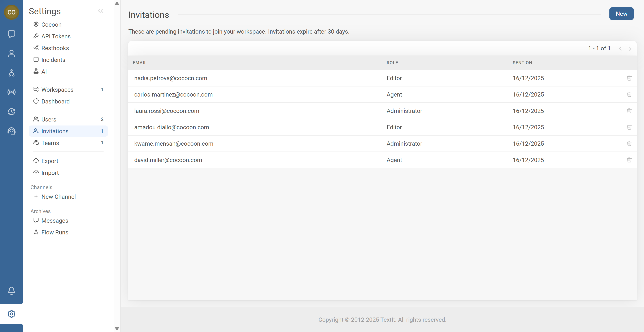Go to the next page of invitations

click(630, 48)
